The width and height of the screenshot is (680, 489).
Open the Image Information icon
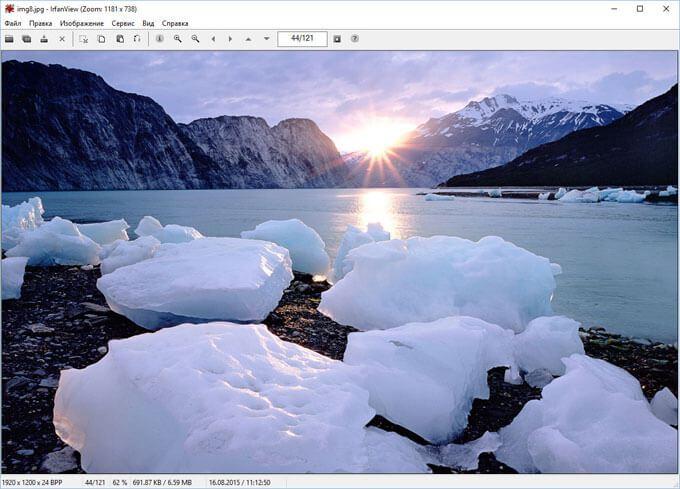pos(160,39)
